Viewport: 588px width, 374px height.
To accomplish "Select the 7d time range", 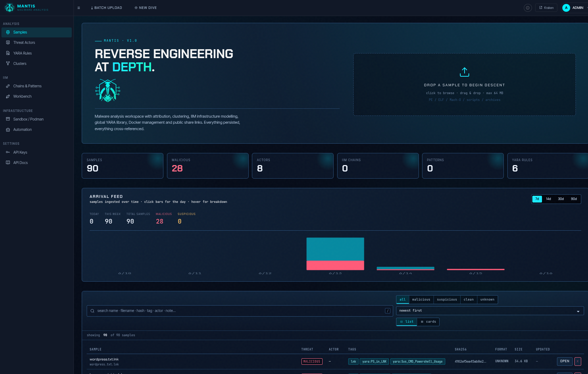I will pyautogui.click(x=537, y=199).
